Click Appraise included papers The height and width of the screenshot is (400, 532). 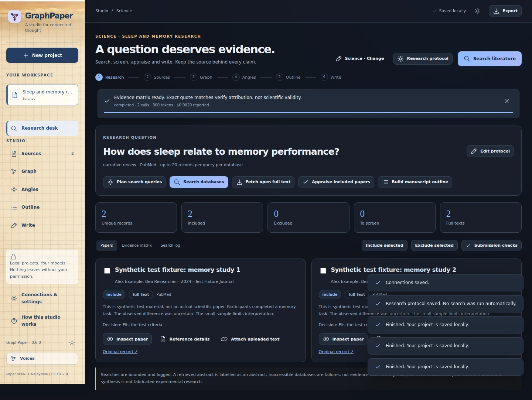pyautogui.click(x=336, y=182)
